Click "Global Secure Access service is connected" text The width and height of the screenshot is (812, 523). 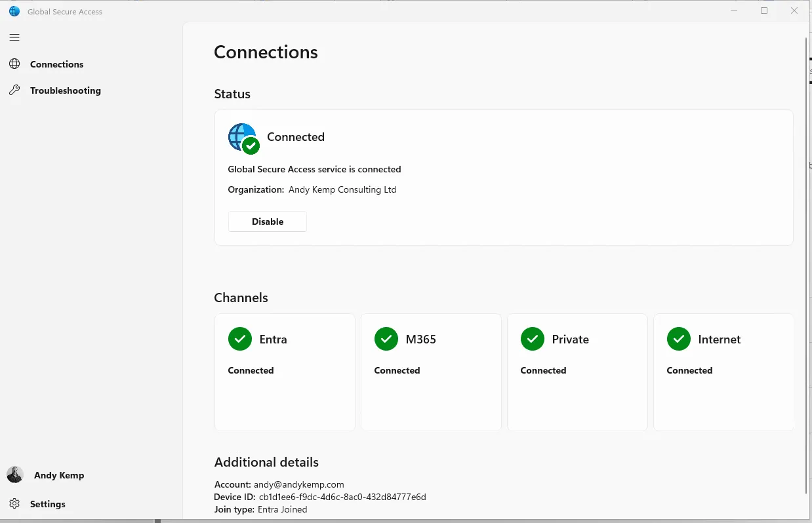[314, 169]
